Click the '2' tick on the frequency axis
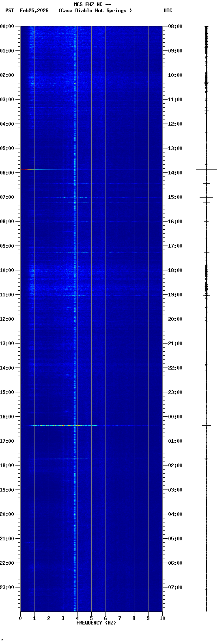 tap(49, 618)
